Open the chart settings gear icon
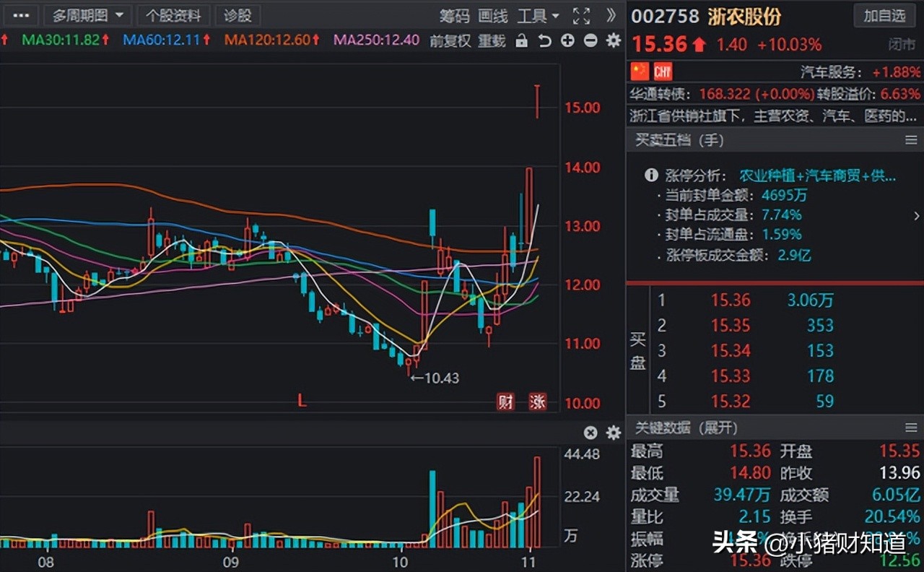Screen dimensions: 924x572 point(613,41)
